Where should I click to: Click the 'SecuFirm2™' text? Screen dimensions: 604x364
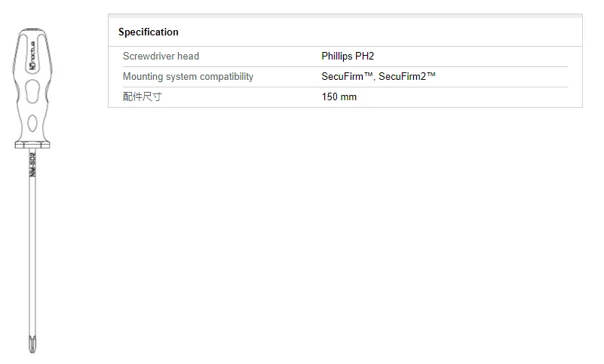click(x=407, y=77)
